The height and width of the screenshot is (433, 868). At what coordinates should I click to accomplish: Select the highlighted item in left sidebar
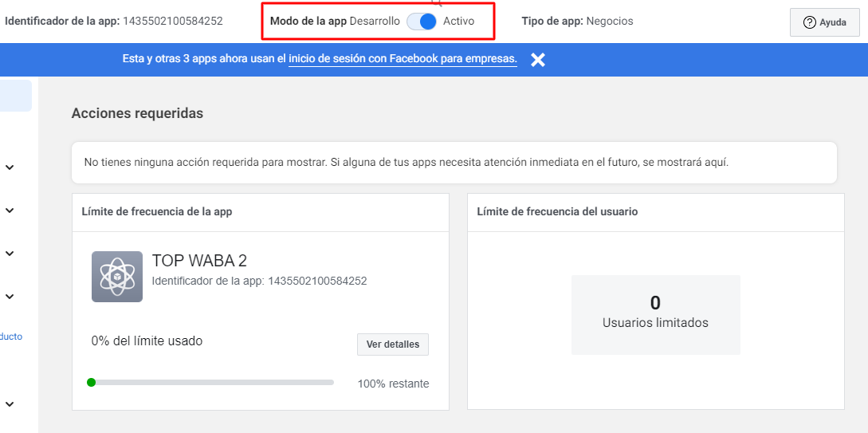[x=15, y=96]
